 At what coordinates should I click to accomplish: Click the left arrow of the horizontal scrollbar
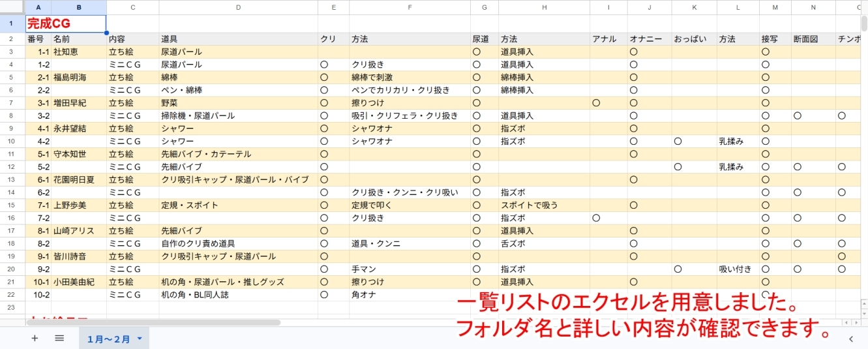click(x=846, y=322)
